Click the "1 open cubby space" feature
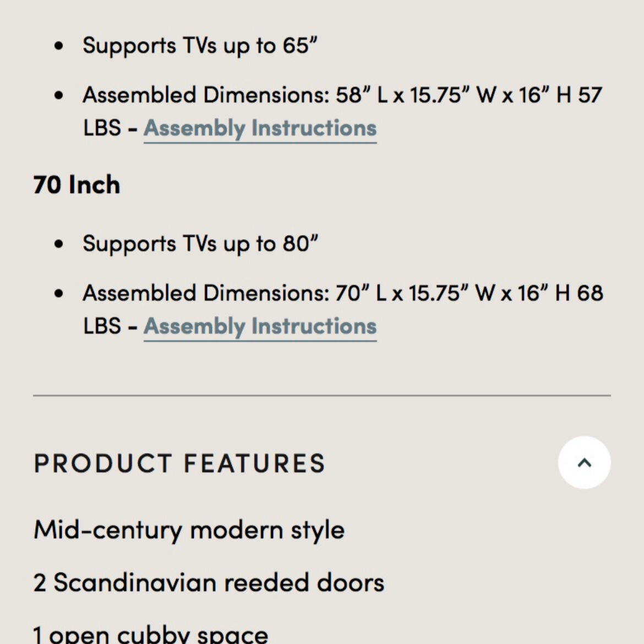644x644 pixels. (x=150, y=634)
